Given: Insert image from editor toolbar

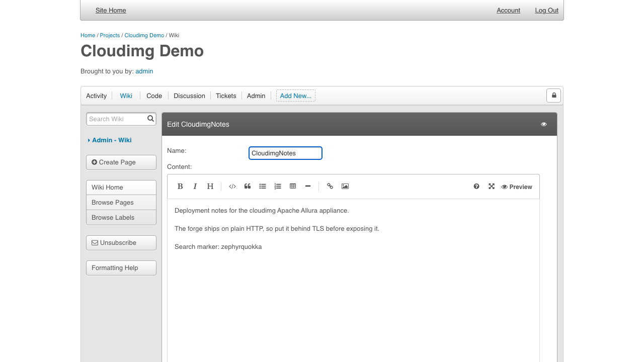Looking at the screenshot, I should click(345, 187).
